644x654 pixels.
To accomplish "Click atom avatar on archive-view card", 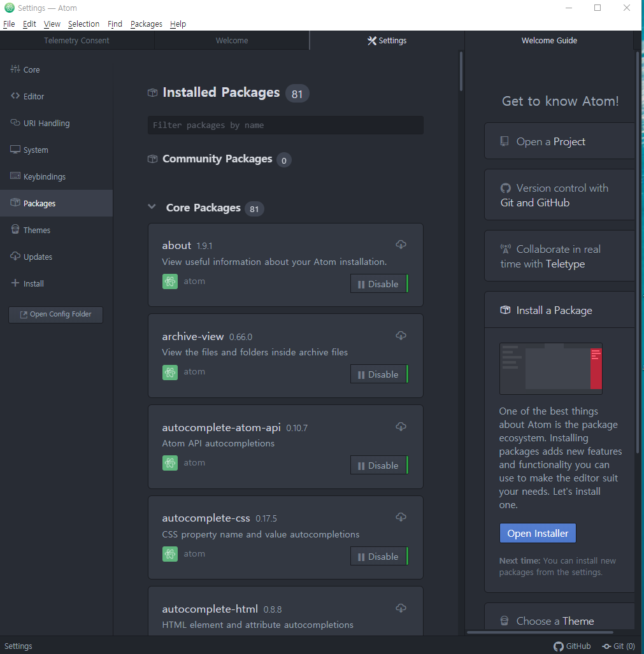I will point(170,373).
